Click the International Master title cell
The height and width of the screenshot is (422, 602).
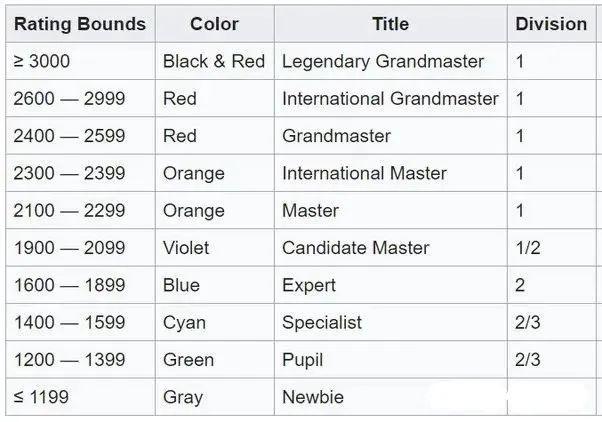coord(364,173)
